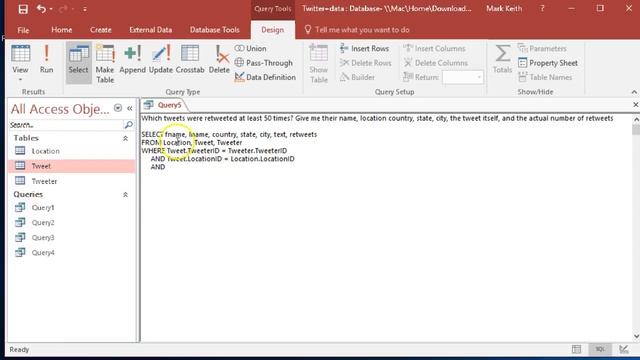Click the Show Table button
This screenshot has height=360, width=640.
(x=319, y=63)
